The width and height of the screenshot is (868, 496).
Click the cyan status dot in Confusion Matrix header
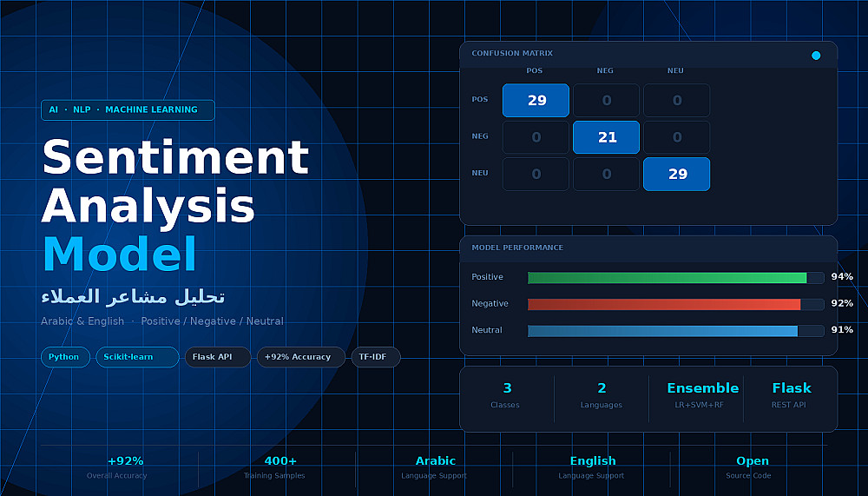point(815,56)
